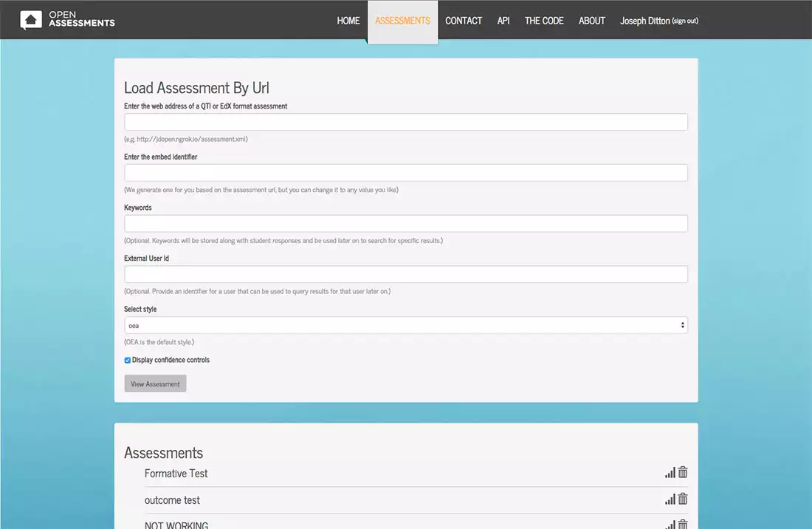The width and height of the screenshot is (812, 529).
Task: Delete Formative Test with trash icon
Action: (683, 473)
